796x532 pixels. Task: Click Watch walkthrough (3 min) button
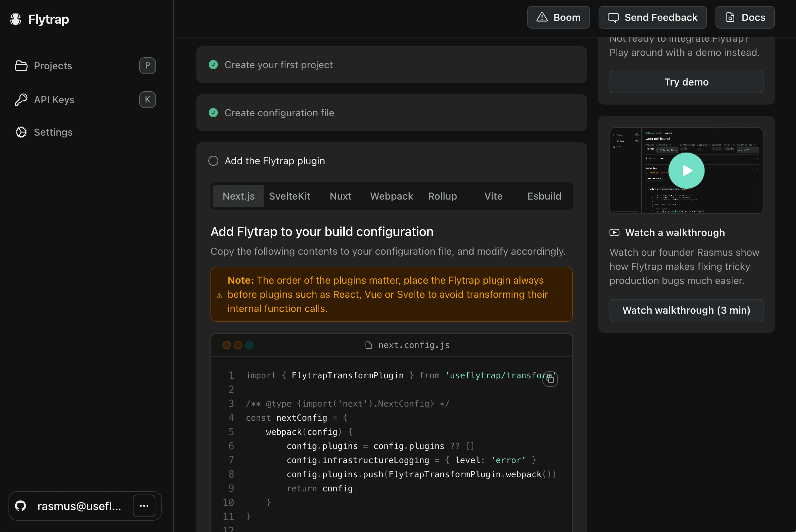coord(686,310)
